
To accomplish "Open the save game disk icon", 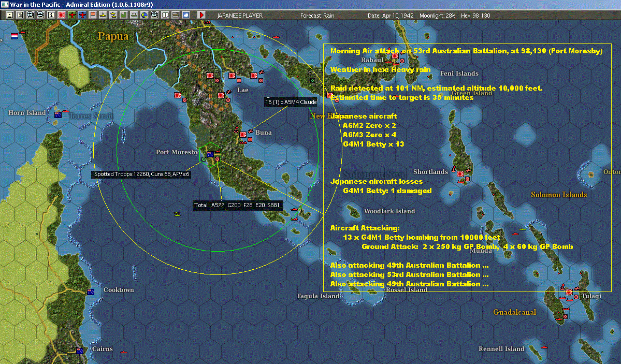I will (10, 15).
